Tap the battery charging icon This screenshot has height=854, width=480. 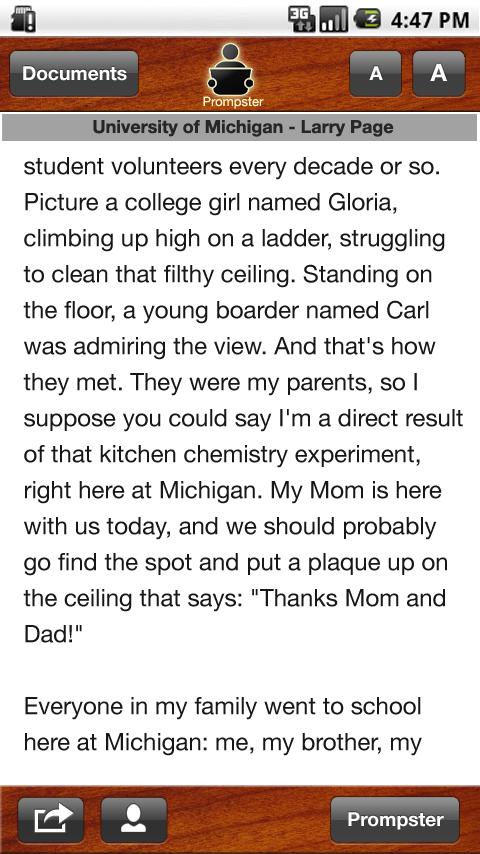pyautogui.click(x=368, y=19)
